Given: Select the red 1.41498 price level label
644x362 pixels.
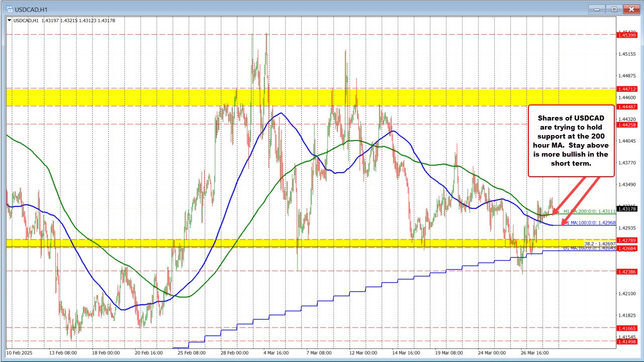Looking at the screenshot, I should coord(627,341).
